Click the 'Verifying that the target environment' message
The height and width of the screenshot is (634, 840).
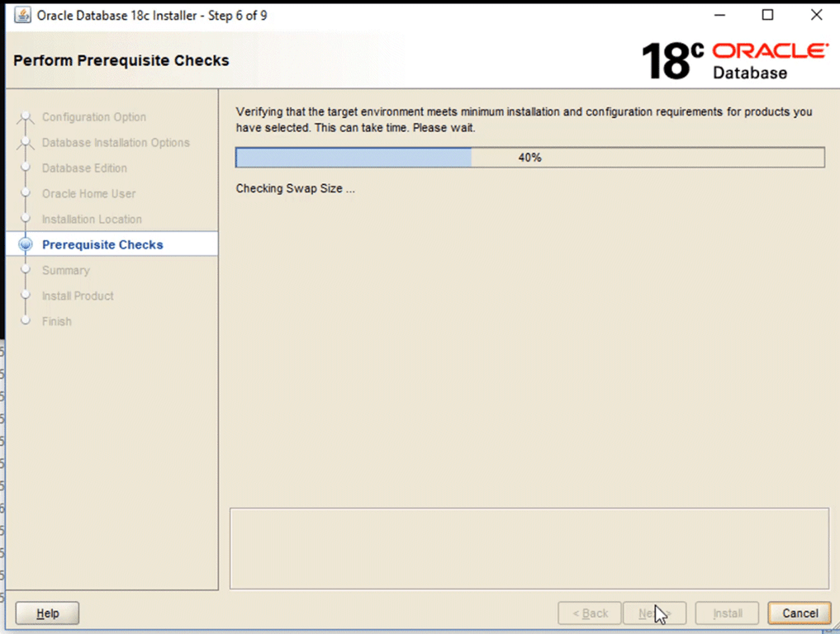click(x=524, y=120)
